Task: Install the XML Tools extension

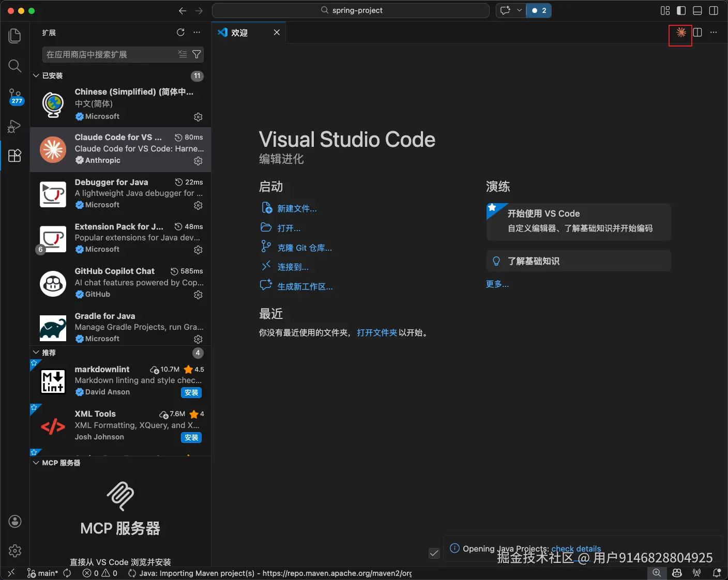Action: pos(191,437)
